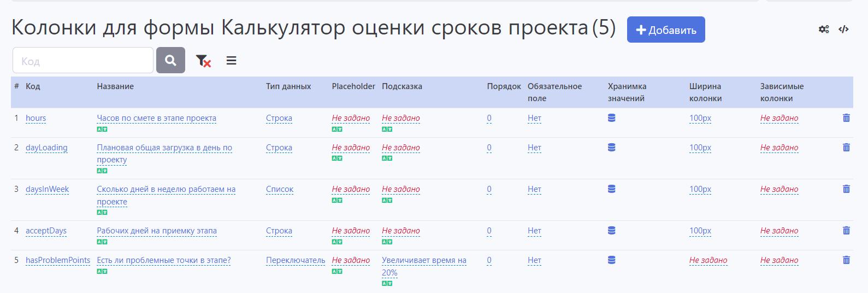
Task: Open value storage for daysInWeek row
Action: pyautogui.click(x=612, y=189)
